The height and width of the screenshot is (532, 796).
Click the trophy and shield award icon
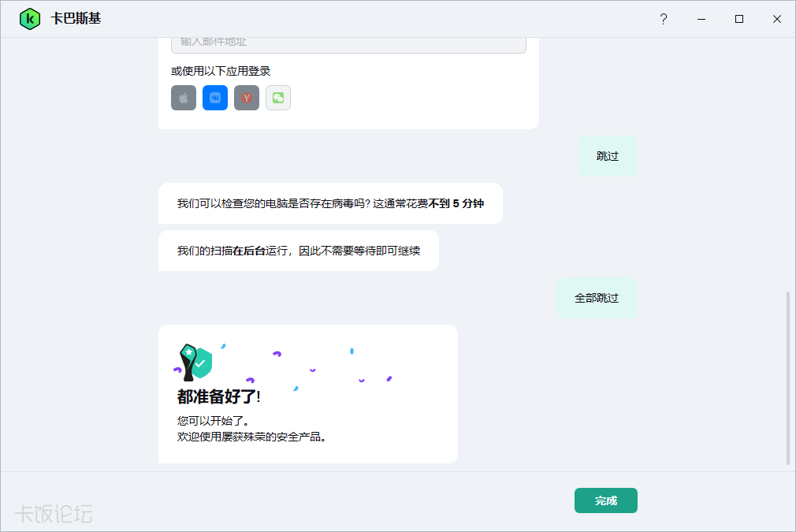pos(195,362)
